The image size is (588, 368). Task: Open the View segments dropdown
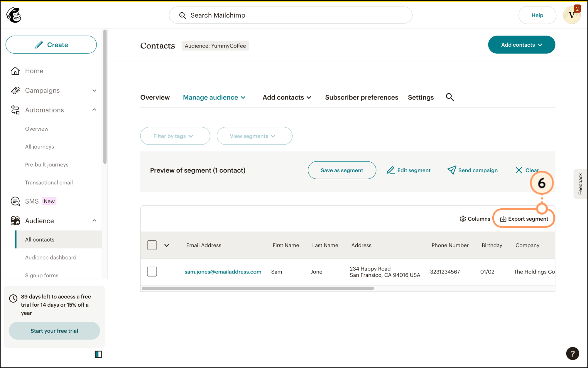[254, 136]
